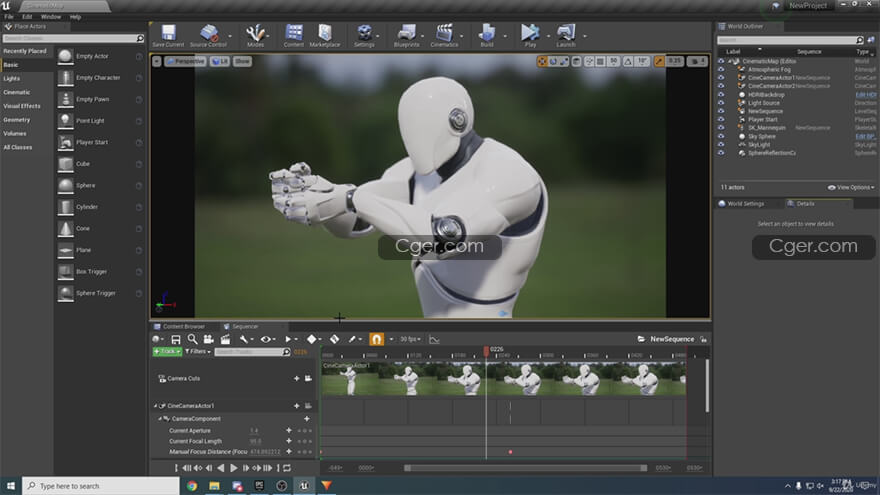The height and width of the screenshot is (495, 880).
Task: Click the Sequencer vertical track scrollbar
Action: coord(707,386)
